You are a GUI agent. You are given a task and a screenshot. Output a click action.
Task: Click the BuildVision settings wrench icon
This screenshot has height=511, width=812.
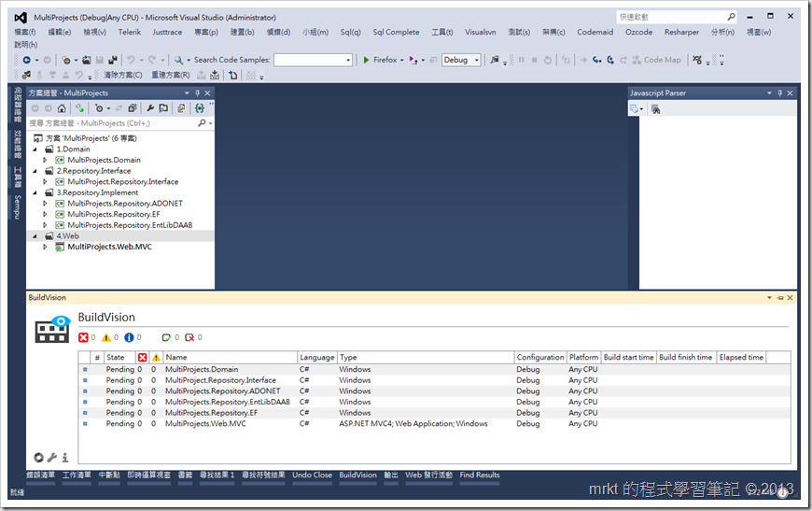51,458
